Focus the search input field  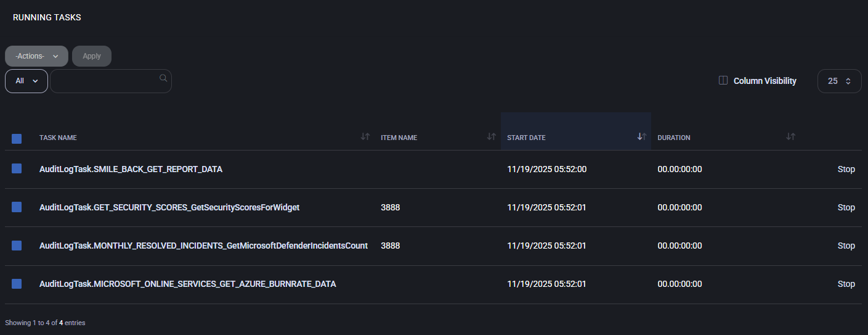tap(105, 81)
